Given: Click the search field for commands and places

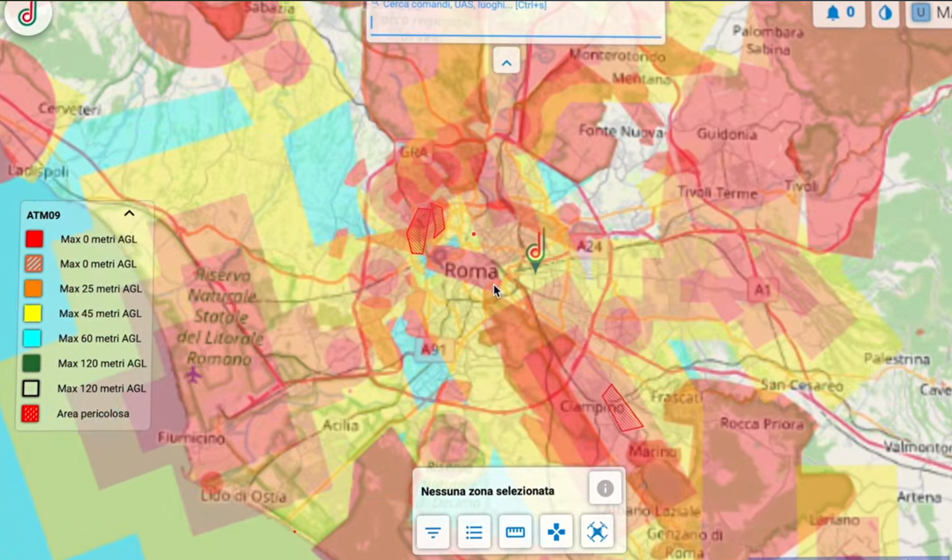Looking at the screenshot, I should 515,23.
